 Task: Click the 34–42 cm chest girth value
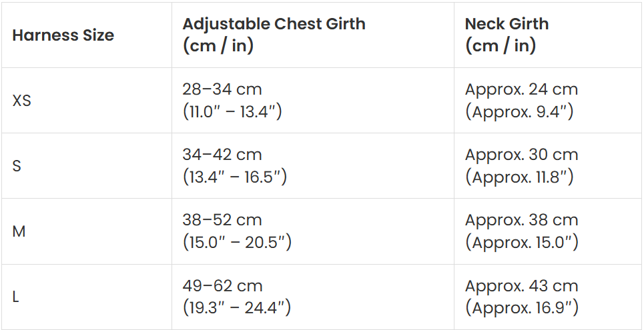tap(222, 155)
